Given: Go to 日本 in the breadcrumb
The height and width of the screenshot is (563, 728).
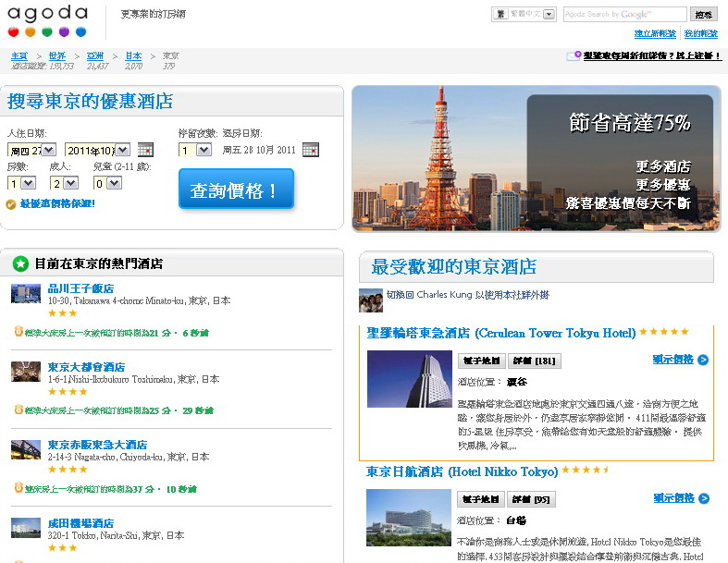Looking at the screenshot, I should point(133,55).
